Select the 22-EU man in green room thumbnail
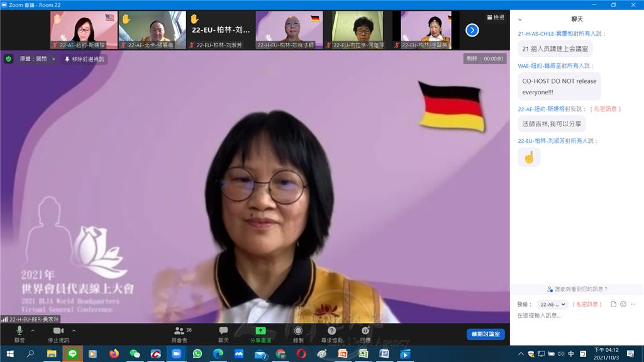Image resolution: width=644 pixels, height=362 pixels. tap(358, 30)
